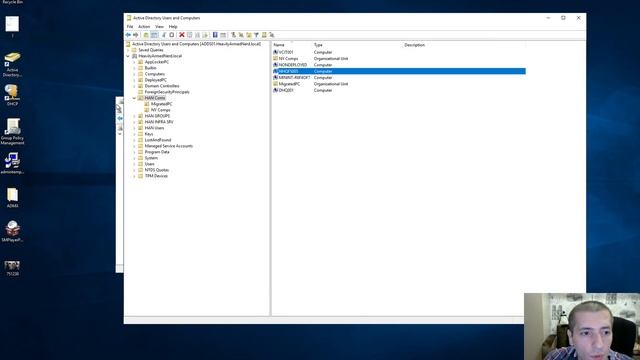The width and height of the screenshot is (640, 360).
Task: Select TPM Devices in the tree
Action: pyautogui.click(x=156, y=176)
